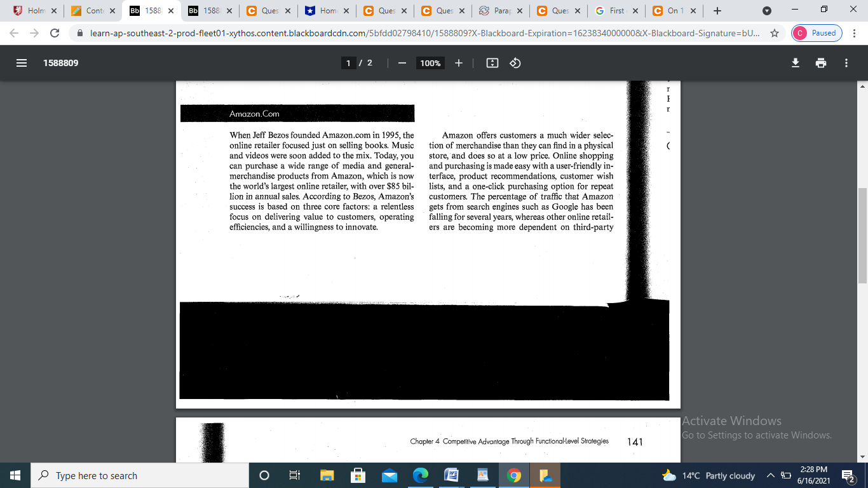
Task: Open the PDF viewer's sidebar menu
Action: pos(21,63)
